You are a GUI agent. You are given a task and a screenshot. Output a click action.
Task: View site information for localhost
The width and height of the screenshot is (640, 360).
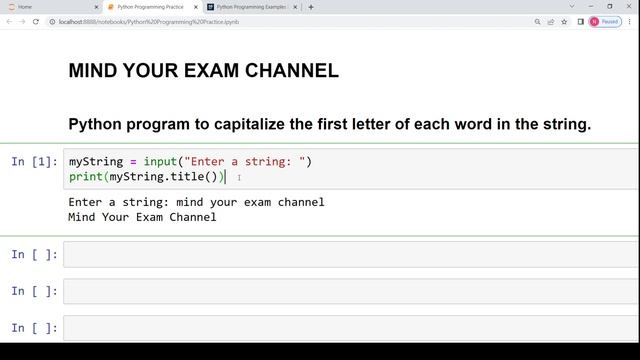52,22
